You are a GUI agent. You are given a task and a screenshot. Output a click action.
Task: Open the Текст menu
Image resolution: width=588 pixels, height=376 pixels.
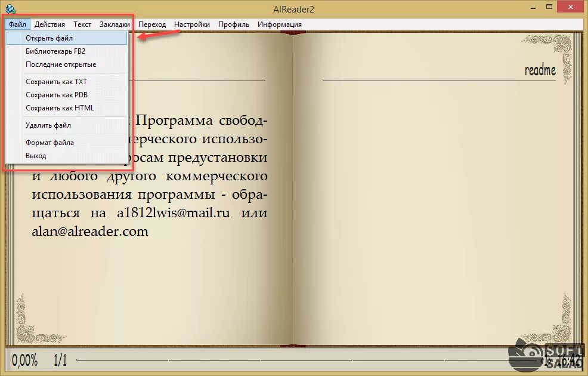tap(82, 24)
